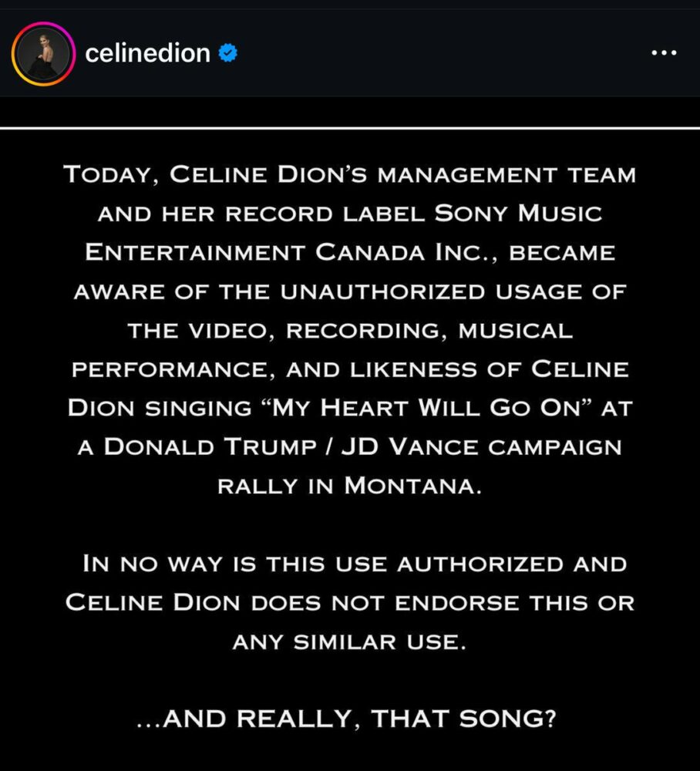
Task: Click "PERFORMANCE, AND LIKENESS OF CELINE" line
Action: (x=350, y=369)
